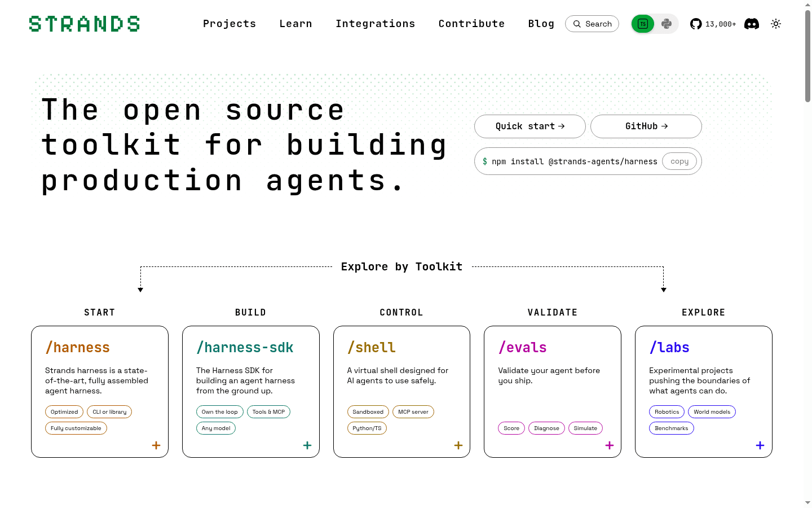Image resolution: width=812 pixels, height=508 pixels.
Task: Expand the /labs card plus icon
Action: [760, 445]
